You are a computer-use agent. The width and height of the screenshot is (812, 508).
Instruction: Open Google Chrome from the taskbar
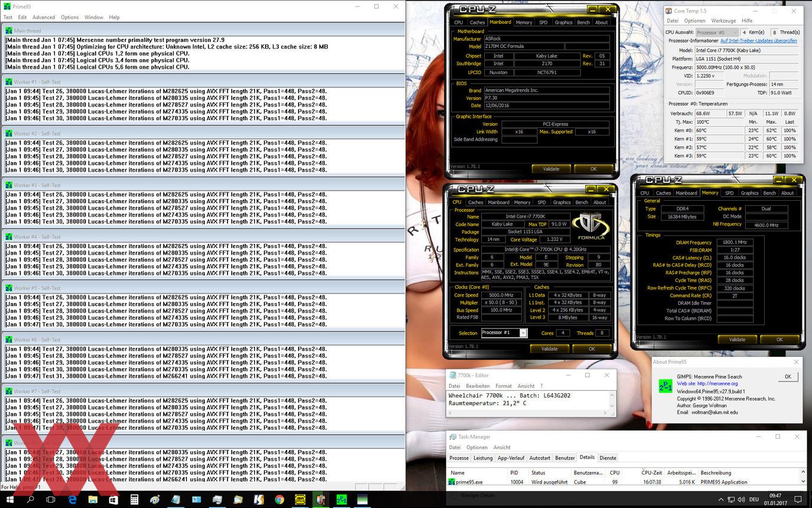(x=279, y=500)
